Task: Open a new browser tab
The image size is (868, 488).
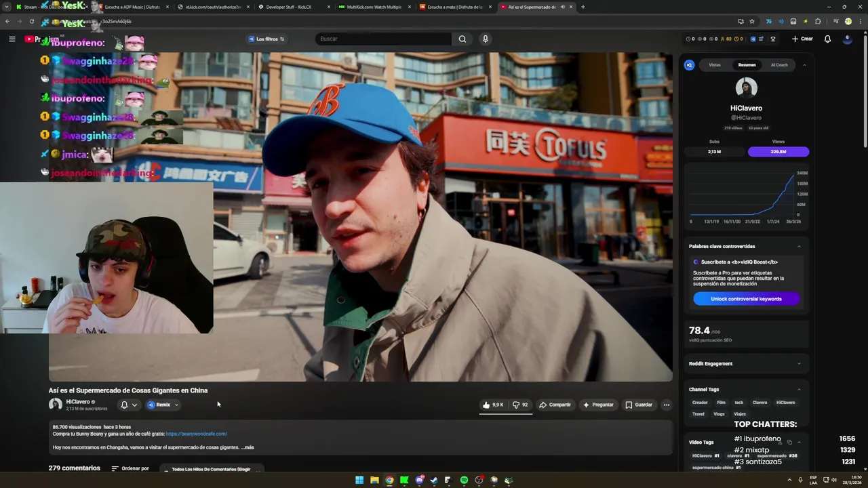Action: (583, 7)
